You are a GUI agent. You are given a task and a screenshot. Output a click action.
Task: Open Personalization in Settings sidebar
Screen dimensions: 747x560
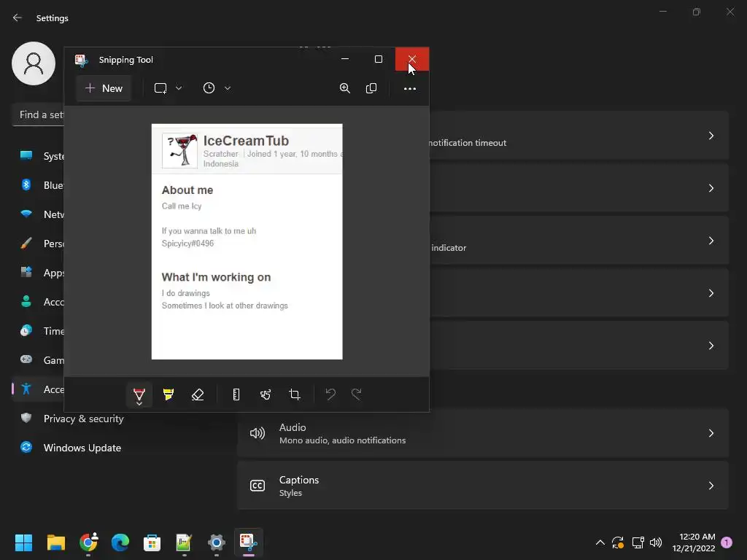coord(41,244)
